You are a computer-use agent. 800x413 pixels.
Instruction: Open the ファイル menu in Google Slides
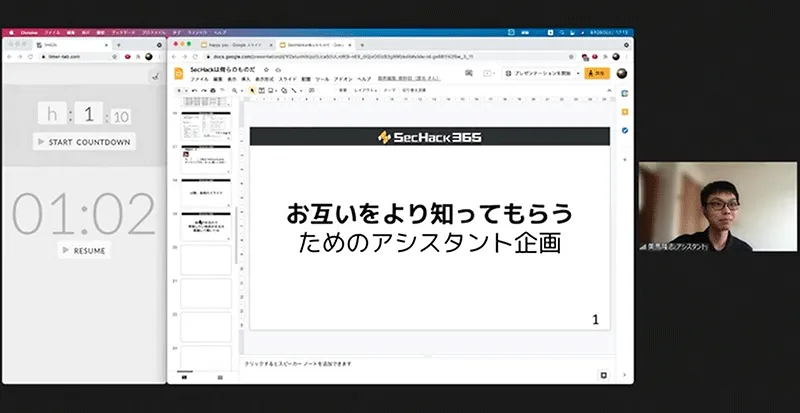pos(199,80)
